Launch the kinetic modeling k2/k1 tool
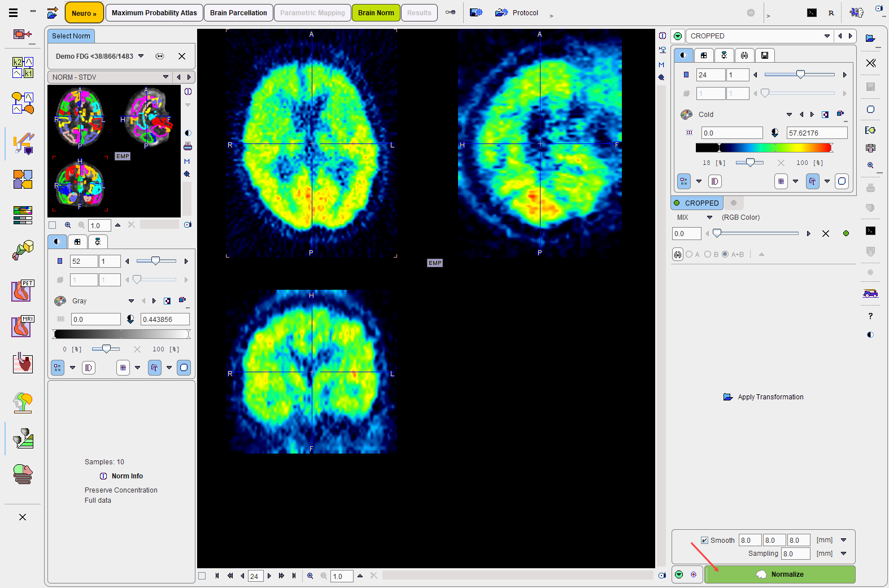Image resolution: width=889 pixels, height=588 pixels. [23, 67]
